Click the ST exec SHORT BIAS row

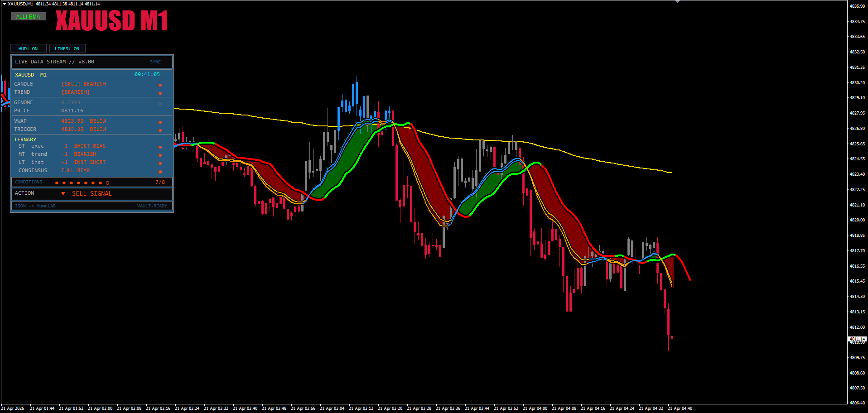click(x=92, y=146)
